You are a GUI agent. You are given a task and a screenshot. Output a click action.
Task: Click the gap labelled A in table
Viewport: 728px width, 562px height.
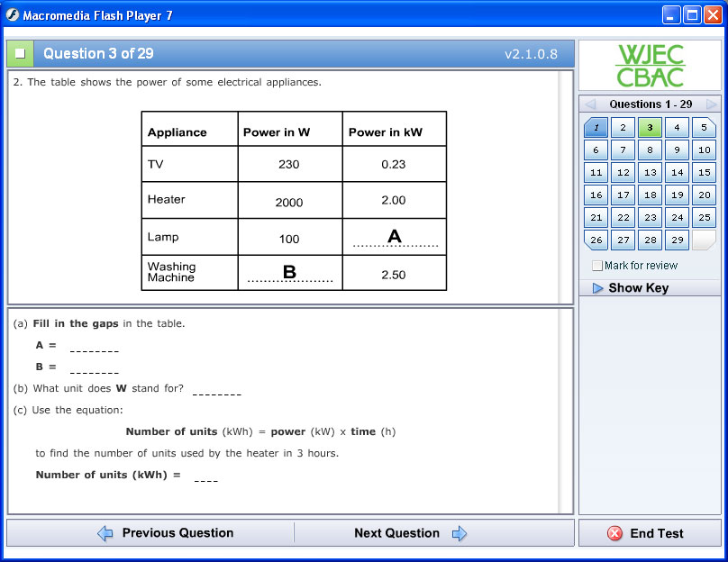(x=395, y=237)
